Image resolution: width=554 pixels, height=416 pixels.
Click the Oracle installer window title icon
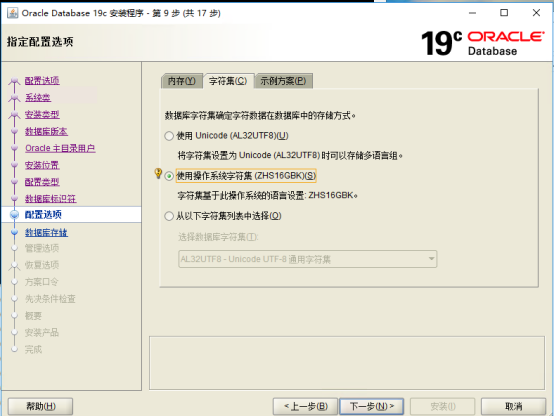pos(13,13)
